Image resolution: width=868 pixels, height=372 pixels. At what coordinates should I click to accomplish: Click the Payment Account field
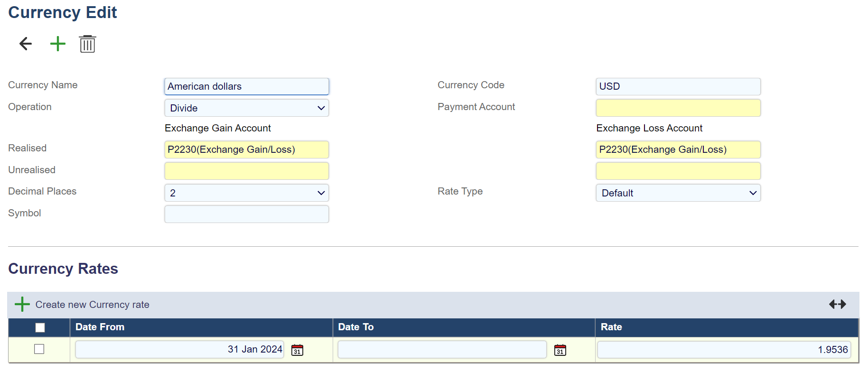click(x=678, y=108)
